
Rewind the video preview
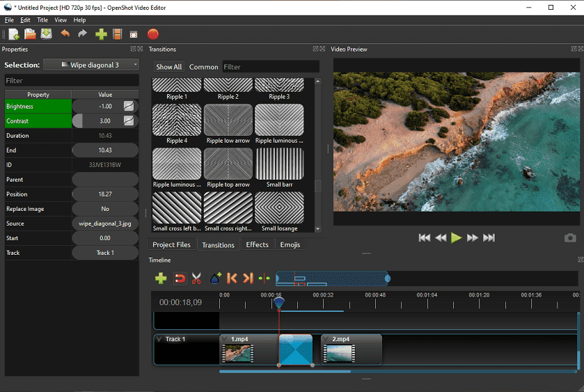(x=441, y=237)
